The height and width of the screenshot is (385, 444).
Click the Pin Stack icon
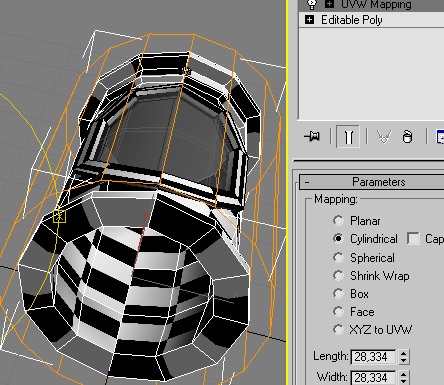pos(312,136)
